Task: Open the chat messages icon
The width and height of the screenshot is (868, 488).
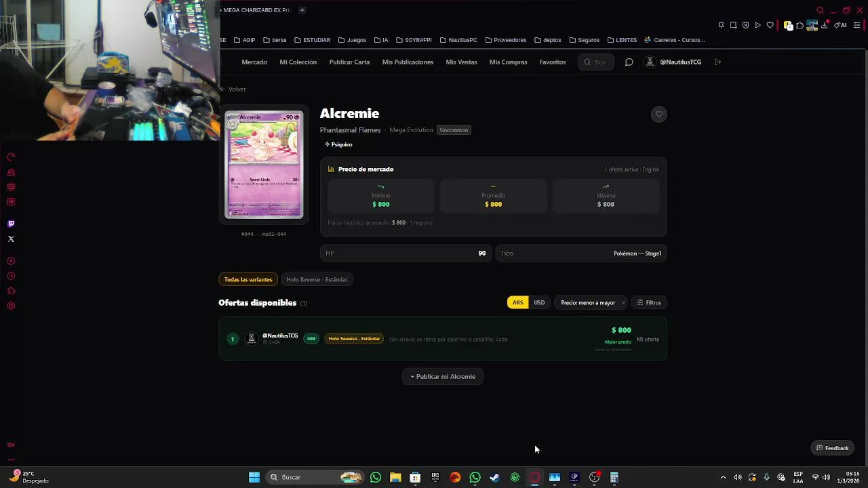Action: [629, 62]
